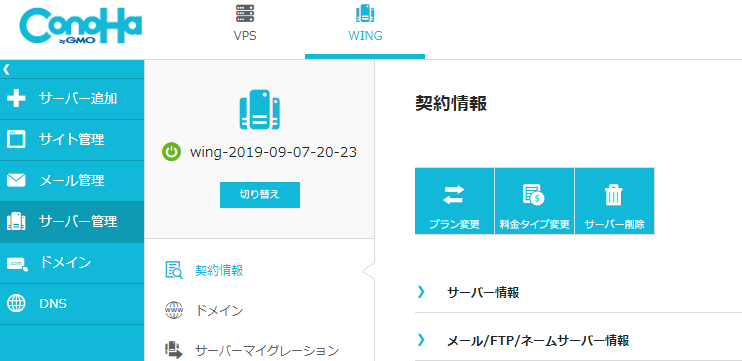The width and height of the screenshot is (742, 361).
Task: Click the window icon beside サイト管理
Action: tap(16, 140)
